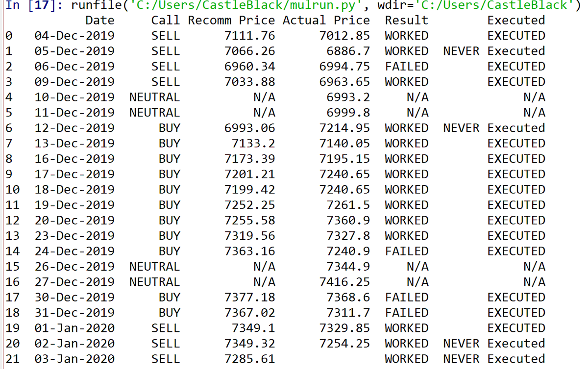
Task: Click date 09-Dec-2019
Action: [74, 82]
